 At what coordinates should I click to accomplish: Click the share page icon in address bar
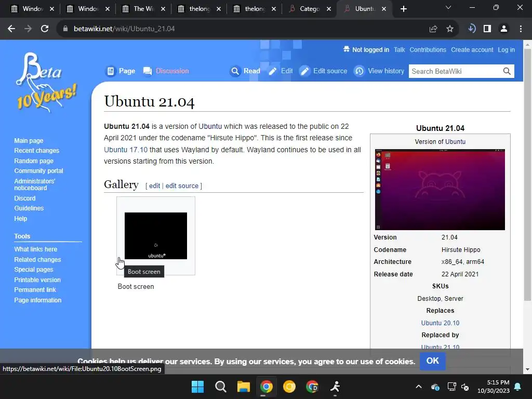click(433, 29)
